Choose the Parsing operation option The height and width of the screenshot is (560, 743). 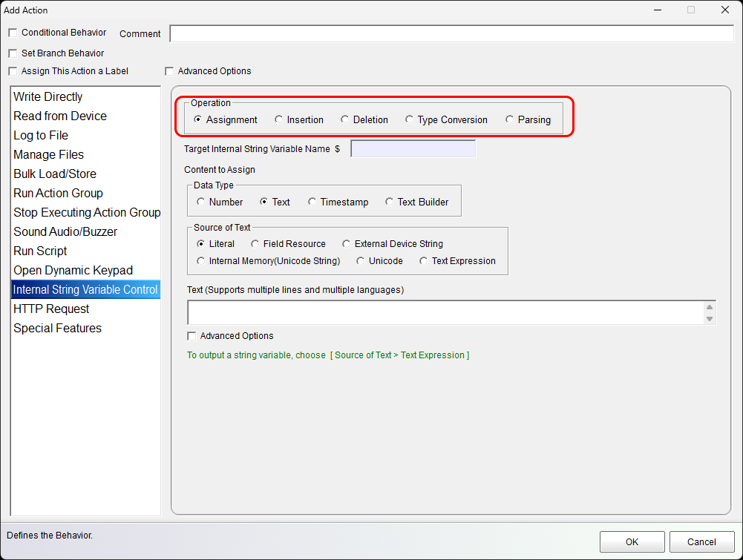(x=510, y=119)
